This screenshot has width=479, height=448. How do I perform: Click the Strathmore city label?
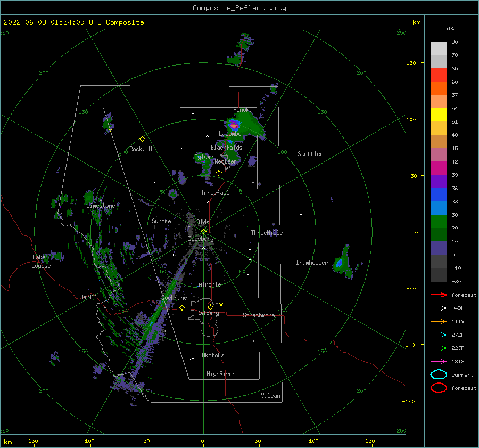(x=259, y=315)
